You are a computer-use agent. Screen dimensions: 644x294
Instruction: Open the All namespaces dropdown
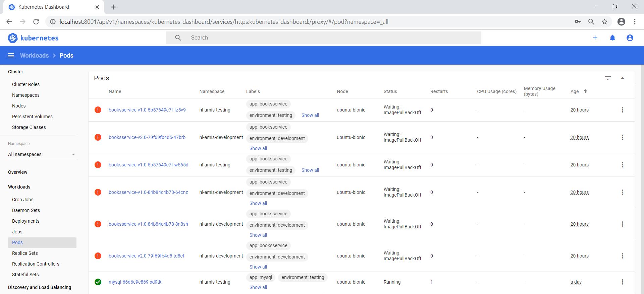pyautogui.click(x=42, y=154)
